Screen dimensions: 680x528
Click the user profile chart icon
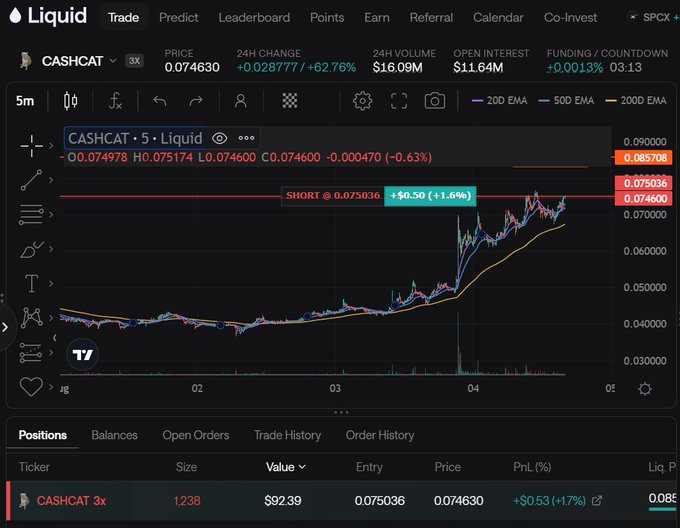point(241,101)
